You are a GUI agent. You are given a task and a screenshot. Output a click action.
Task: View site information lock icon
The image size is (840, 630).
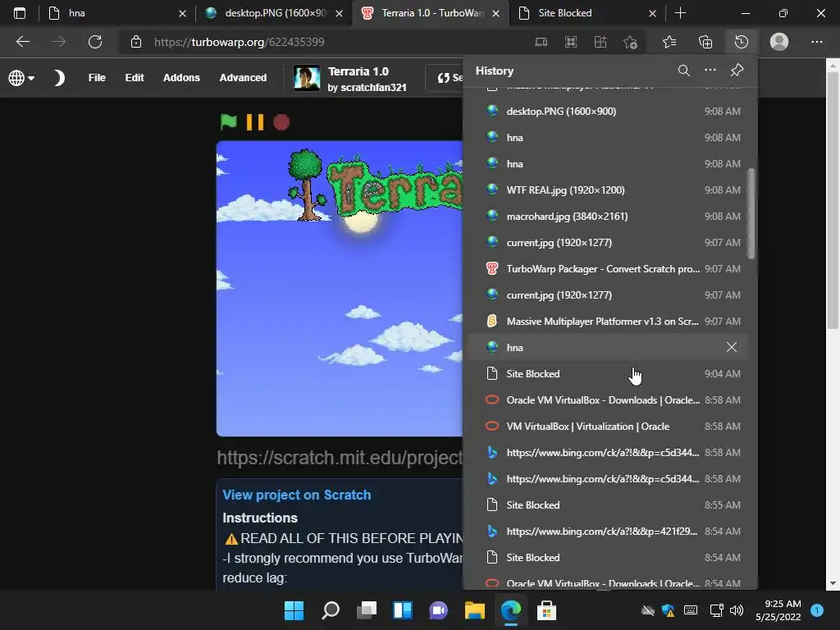(136, 42)
